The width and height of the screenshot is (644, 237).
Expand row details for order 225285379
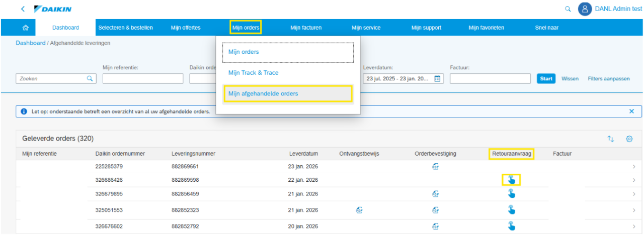pyautogui.click(x=633, y=167)
